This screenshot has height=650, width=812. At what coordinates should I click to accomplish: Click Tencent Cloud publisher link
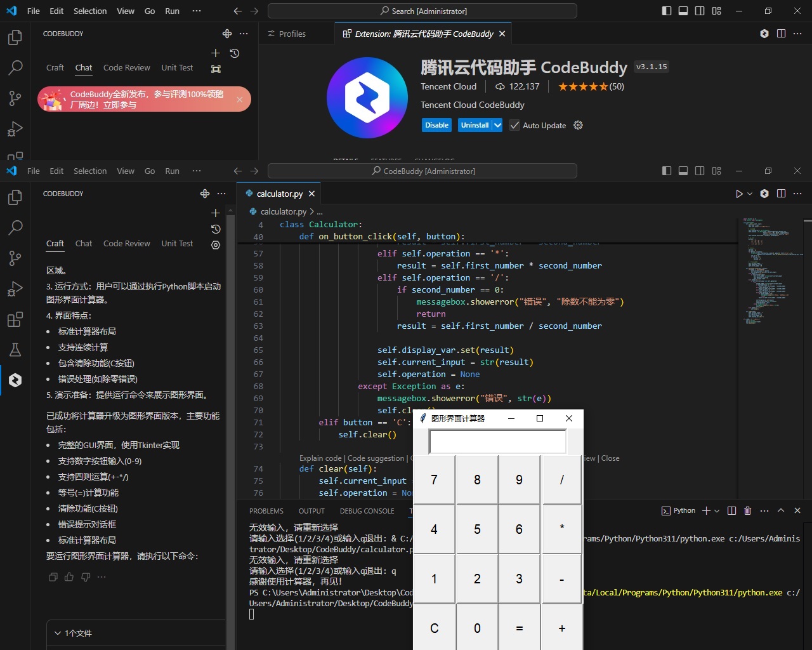[449, 86]
